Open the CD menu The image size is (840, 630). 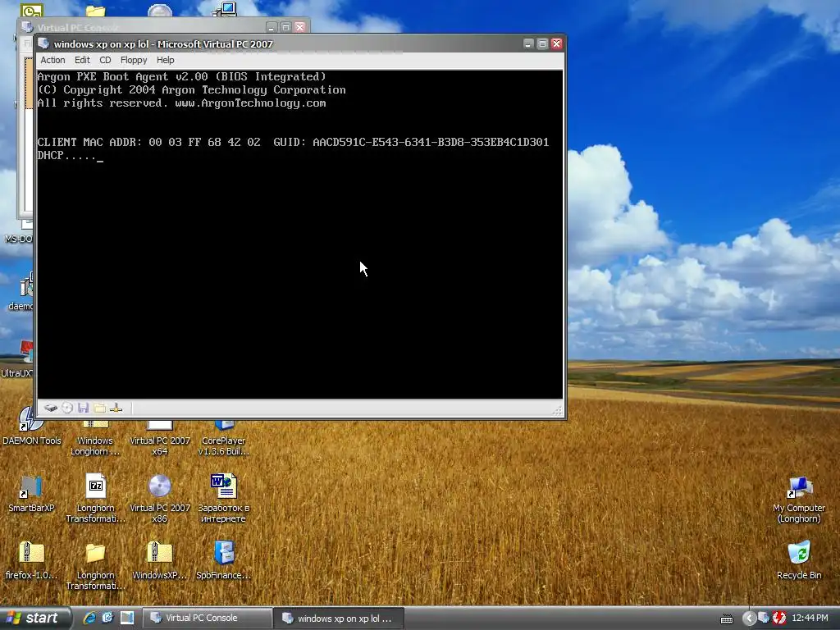(105, 60)
